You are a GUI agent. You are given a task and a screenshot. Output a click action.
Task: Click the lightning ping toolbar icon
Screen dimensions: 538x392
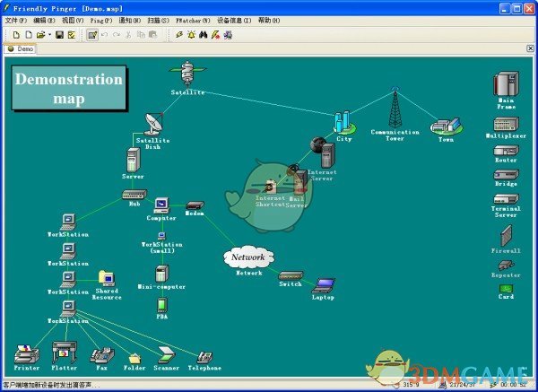[x=179, y=35]
